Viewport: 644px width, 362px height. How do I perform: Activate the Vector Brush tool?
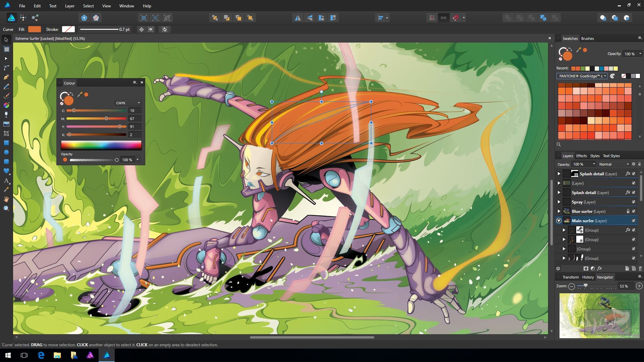6,96
